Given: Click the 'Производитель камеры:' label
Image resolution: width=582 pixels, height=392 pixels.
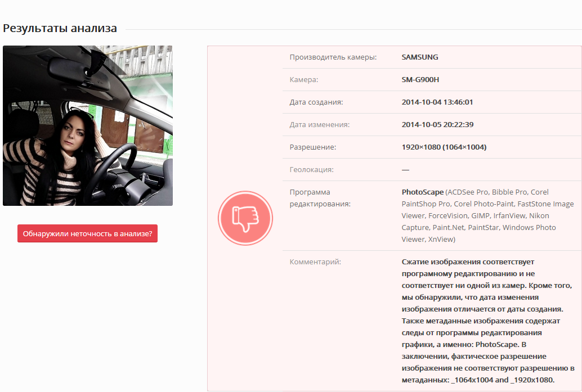Looking at the screenshot, I should click(333, 57).
